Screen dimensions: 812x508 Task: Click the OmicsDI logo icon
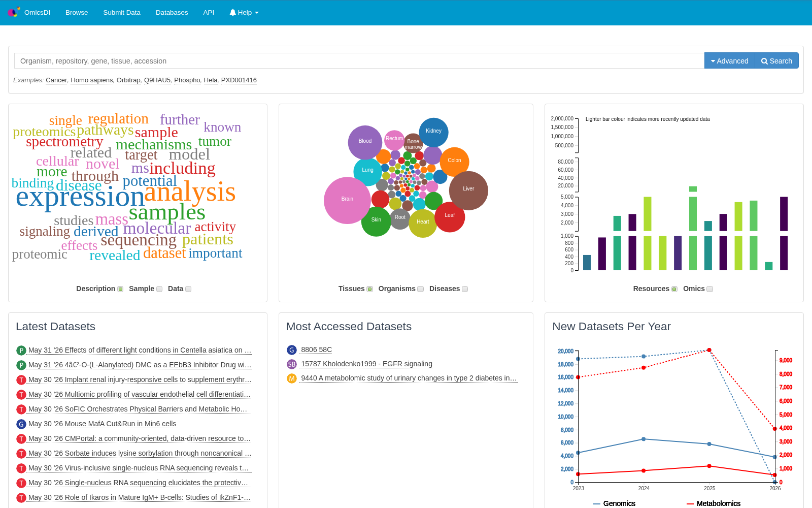tap(14, 12)
